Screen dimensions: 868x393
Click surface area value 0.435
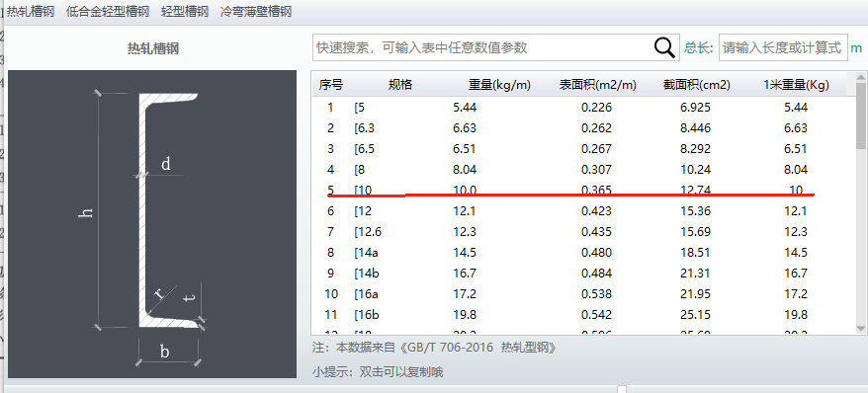point(596,232)
